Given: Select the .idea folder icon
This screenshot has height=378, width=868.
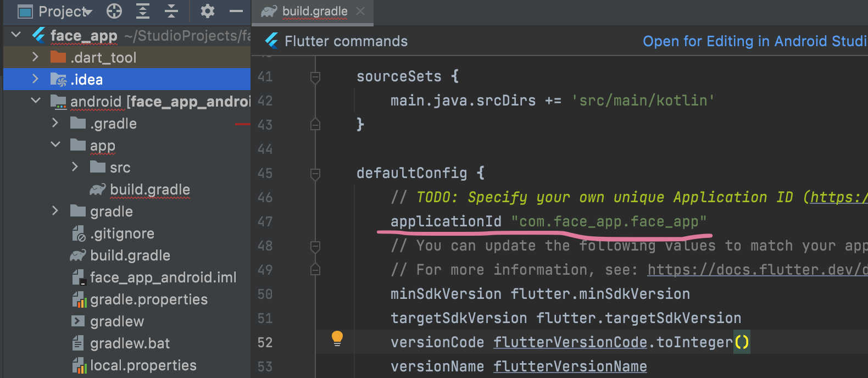Looking at the screenshot, I should tap(58, 80).
